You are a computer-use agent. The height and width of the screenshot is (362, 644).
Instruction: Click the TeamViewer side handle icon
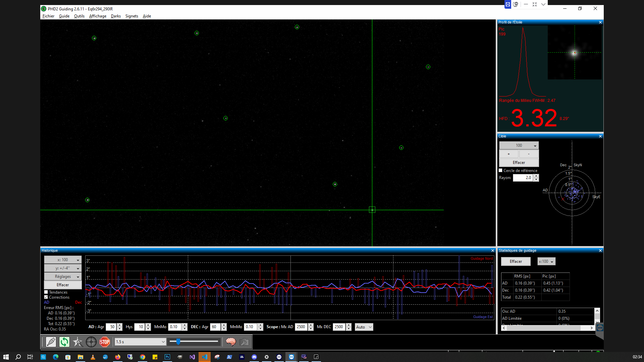[600, 328]
